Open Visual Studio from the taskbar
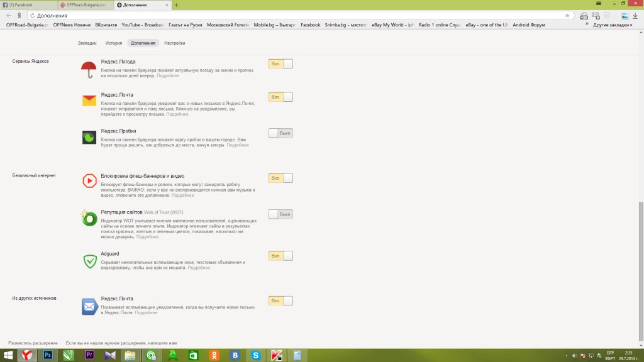The width and height of the screenshot is (644, 362). pyautogui.click(x=110, y=356)
